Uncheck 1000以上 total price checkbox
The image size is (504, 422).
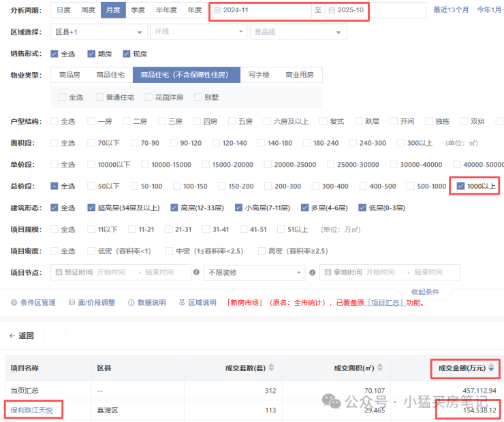460,186
